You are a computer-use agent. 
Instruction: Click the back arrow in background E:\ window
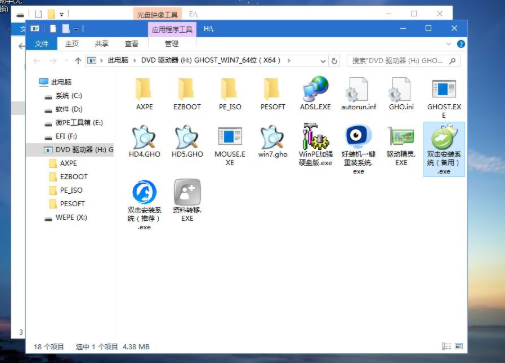point(21,46)
